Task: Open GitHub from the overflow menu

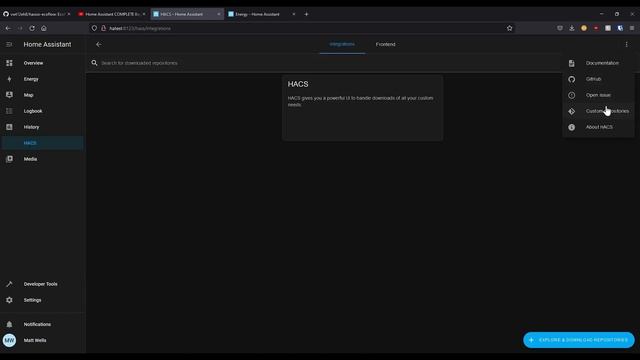Action: pyautogui.click(x=599, y=79)
